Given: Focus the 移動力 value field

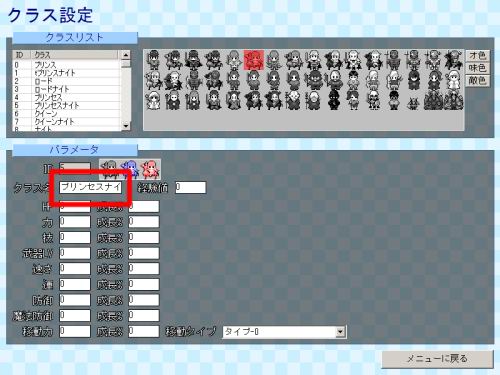Looking at the screenshot, I should pyautogui.click(x=75, y=331).
